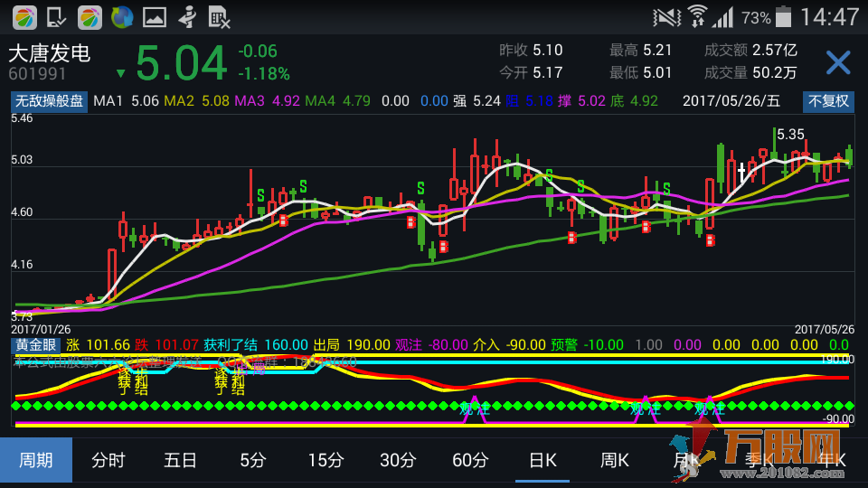Viewport: 868px width, 488px height.
Task: Open the 周期 period selector
Action: click(x=36, y=460)
